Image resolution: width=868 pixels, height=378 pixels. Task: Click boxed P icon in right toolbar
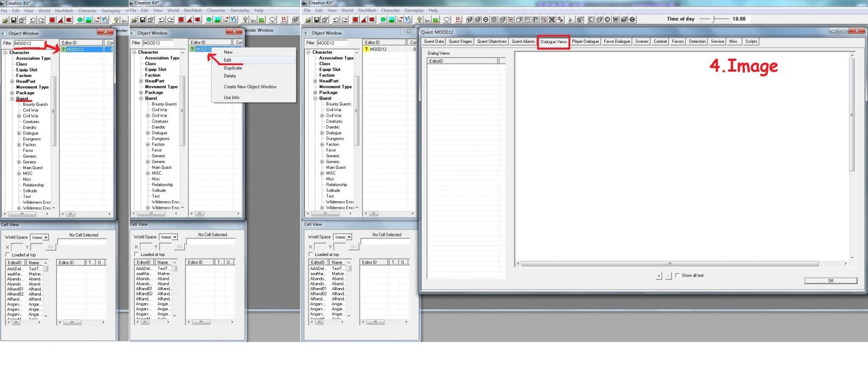(535, 20)
